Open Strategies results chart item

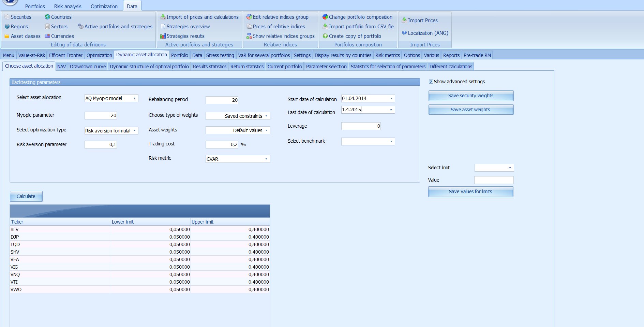click(182, 36)
